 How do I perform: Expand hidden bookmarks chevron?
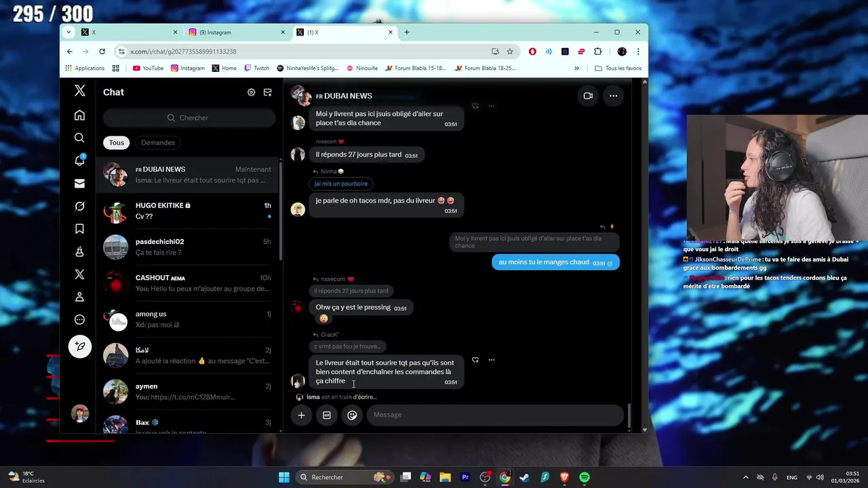(576, 68)
